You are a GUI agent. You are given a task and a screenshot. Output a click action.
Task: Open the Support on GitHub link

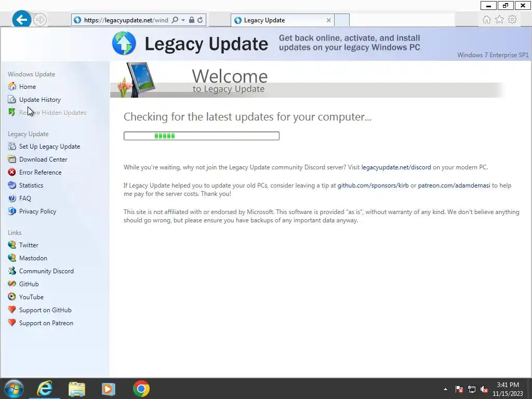click(x=45, y=310)
